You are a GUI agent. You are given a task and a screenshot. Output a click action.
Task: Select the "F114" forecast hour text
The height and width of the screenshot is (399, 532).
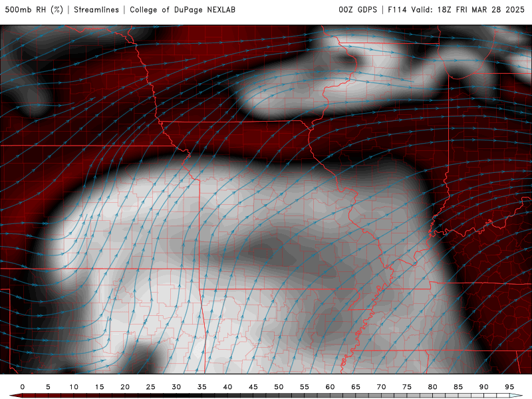[x=397, y=10]
